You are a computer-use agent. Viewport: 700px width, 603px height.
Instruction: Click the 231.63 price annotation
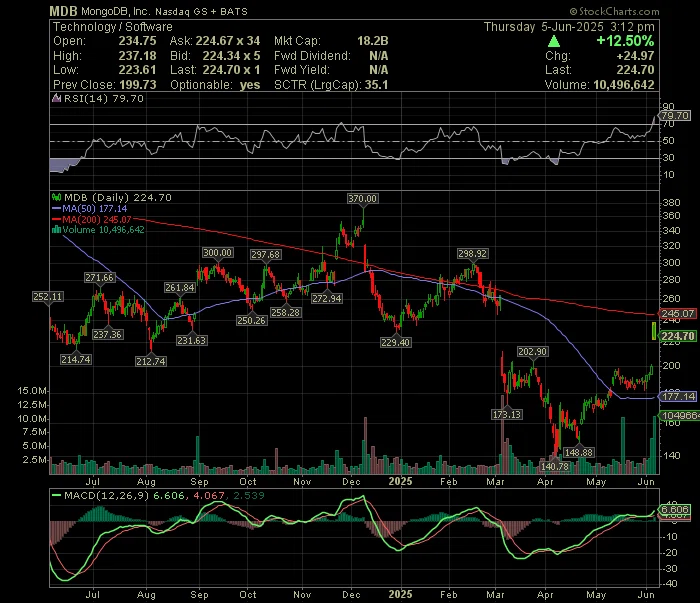click(x=192, y=340)
